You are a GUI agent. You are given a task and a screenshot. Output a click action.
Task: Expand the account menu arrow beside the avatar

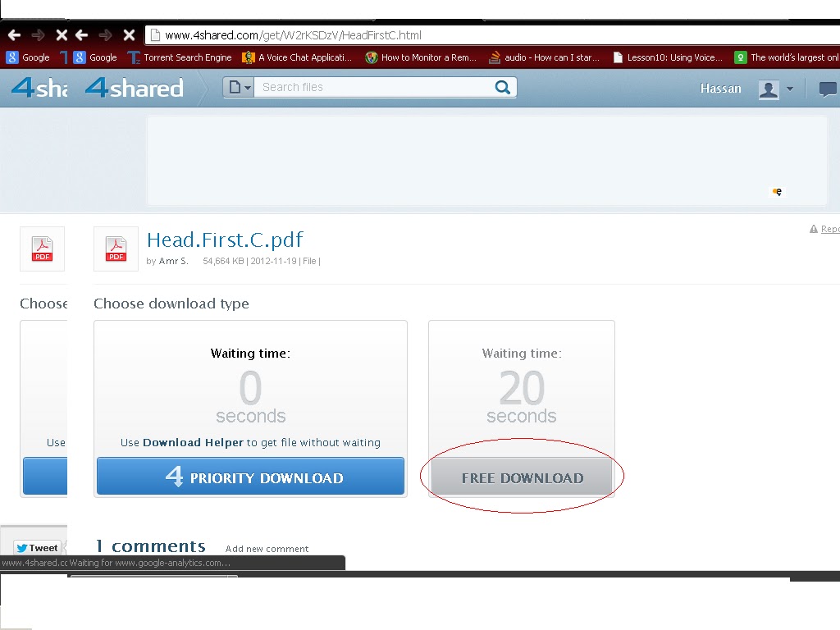(x=790, y=89)
